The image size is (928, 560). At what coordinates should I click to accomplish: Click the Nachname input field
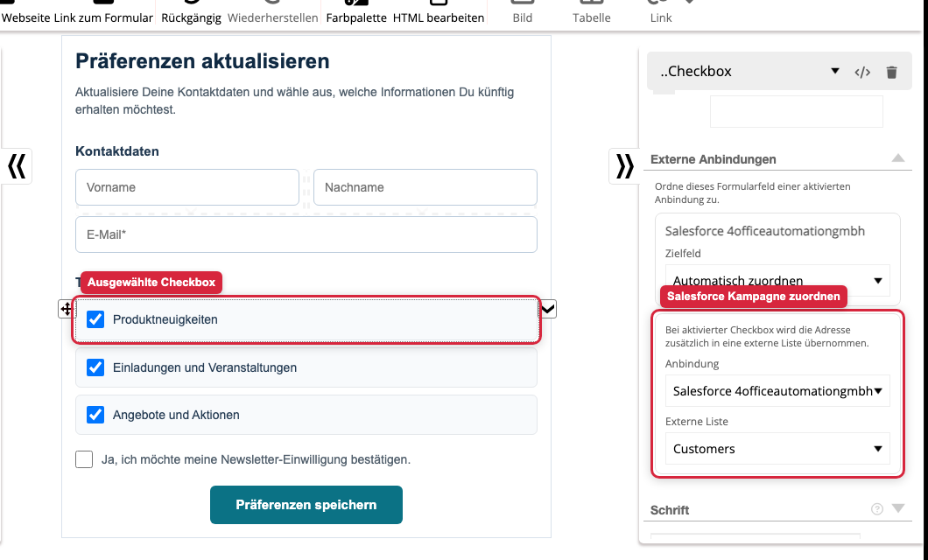pos(425,187)
